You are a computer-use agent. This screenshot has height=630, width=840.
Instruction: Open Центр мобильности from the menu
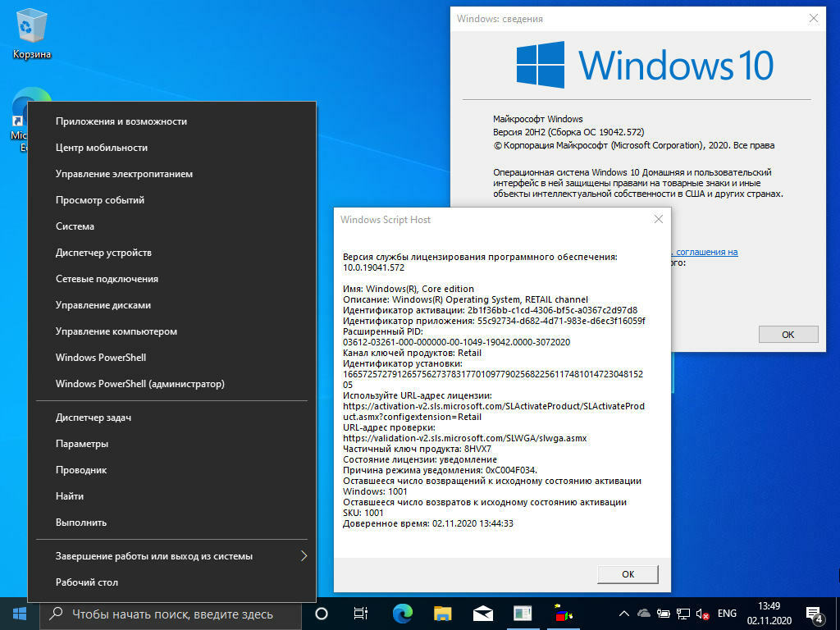(172, 148)
